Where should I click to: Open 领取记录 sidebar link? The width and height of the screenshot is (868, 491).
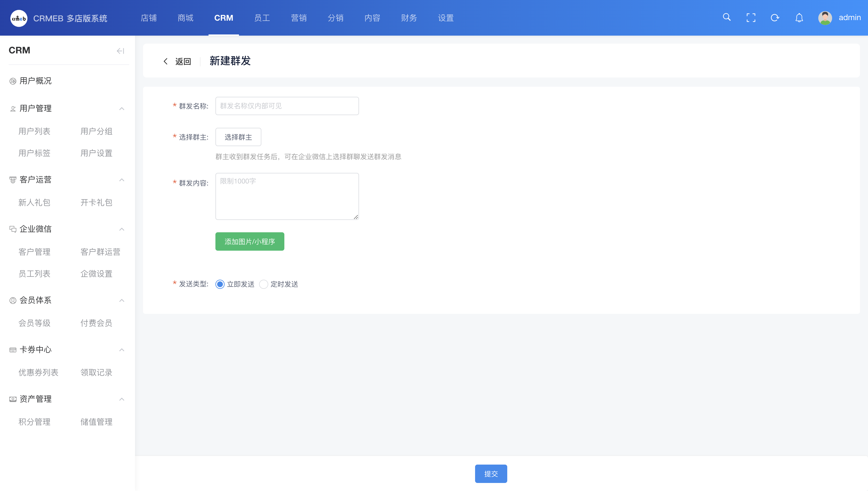coord(97,373)
